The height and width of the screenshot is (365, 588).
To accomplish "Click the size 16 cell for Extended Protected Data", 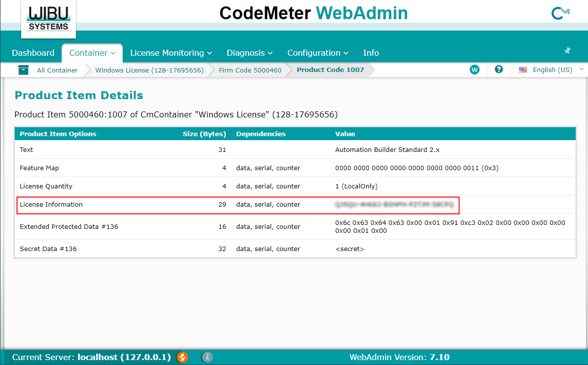I will pos(222,226).
